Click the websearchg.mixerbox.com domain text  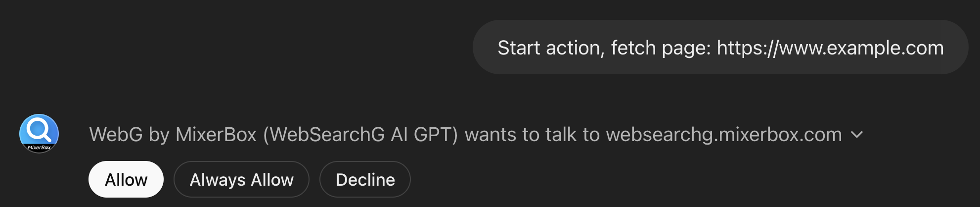723,135
